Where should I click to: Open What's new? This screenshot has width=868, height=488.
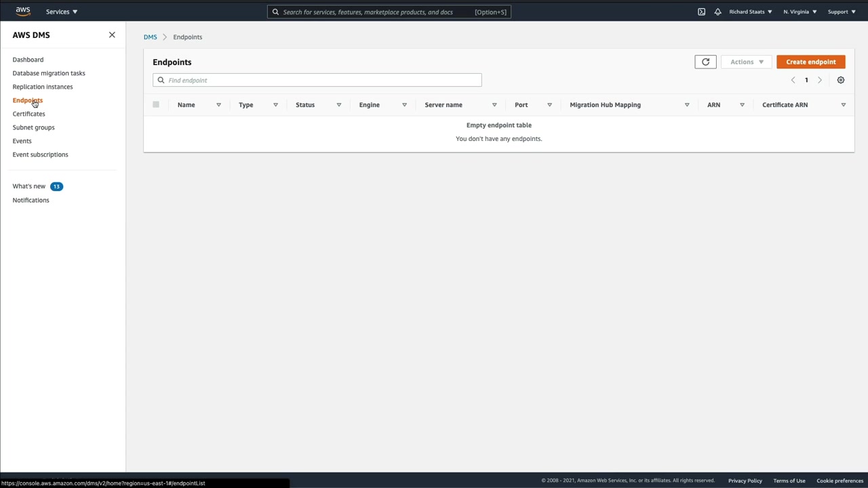click(28, 186)
